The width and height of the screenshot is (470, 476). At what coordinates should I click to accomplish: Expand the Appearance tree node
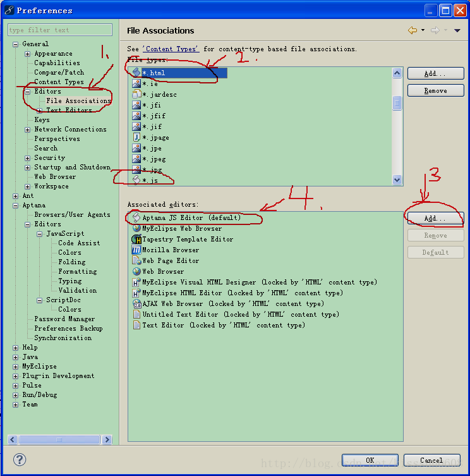tap(27, 54)
